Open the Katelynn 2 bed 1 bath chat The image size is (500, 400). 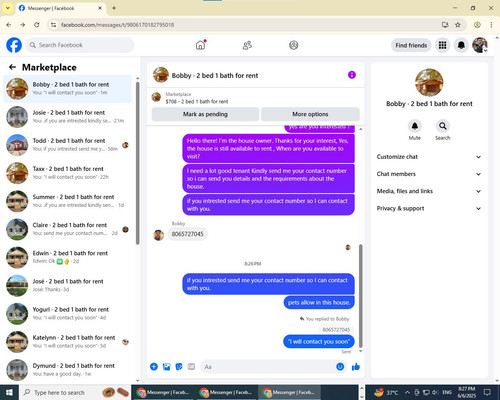tap(68, 342)
